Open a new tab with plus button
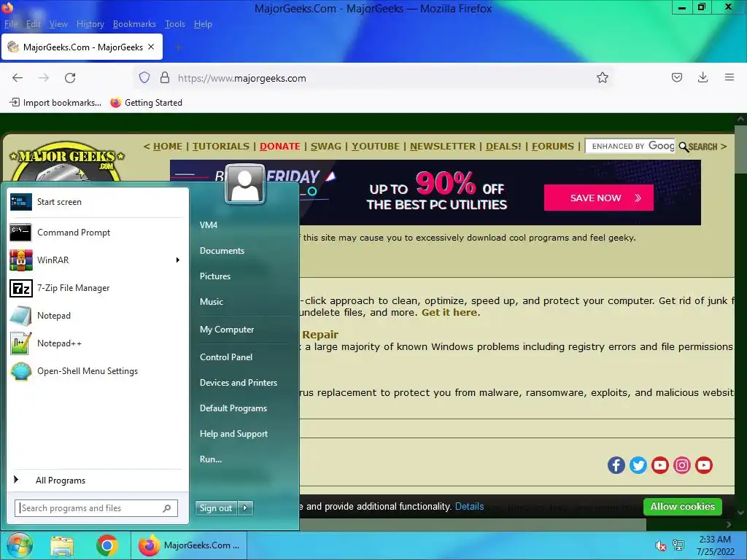This screenshot has height=560, width=747. click(x=179, y=47)
